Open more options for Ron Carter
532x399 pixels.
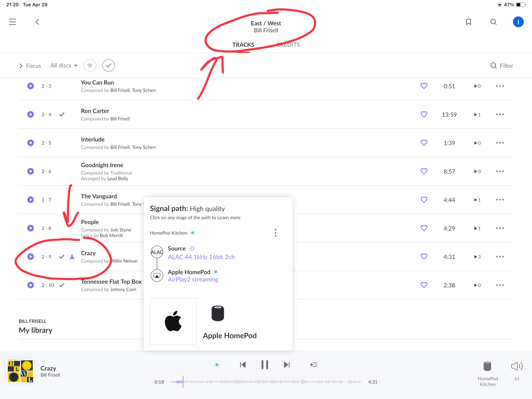tap(500, 114)
